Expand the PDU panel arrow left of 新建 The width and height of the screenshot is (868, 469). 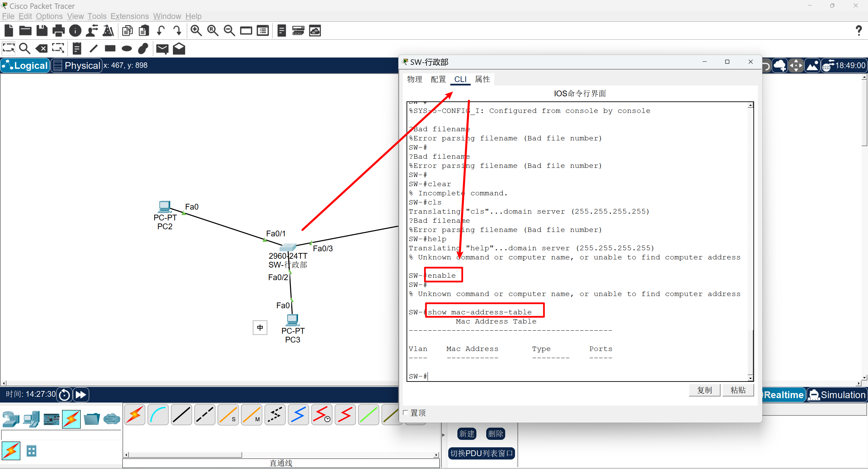(443, 435)
